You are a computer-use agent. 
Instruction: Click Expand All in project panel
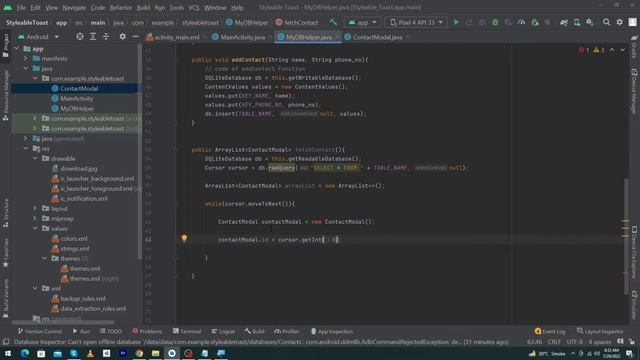(93, 37)
